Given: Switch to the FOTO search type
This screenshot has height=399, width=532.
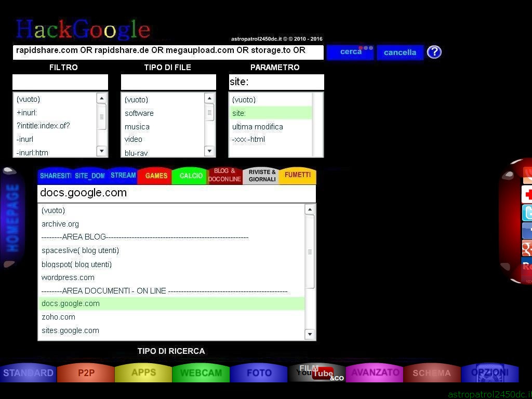Looking at the screenshot, I should (259, 373).
